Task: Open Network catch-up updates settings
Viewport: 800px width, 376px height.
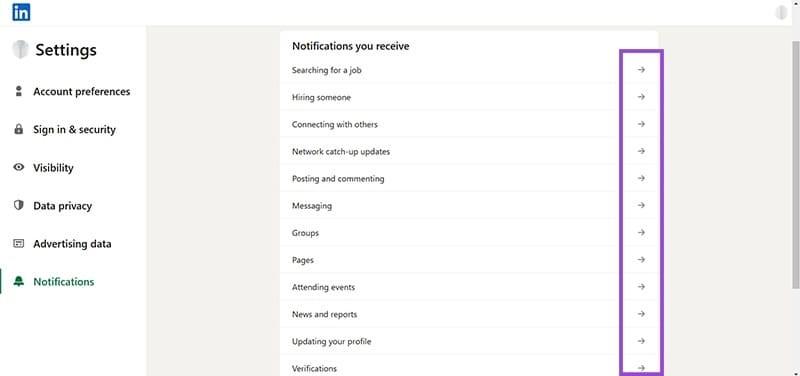Action: [x=468, y=152]
